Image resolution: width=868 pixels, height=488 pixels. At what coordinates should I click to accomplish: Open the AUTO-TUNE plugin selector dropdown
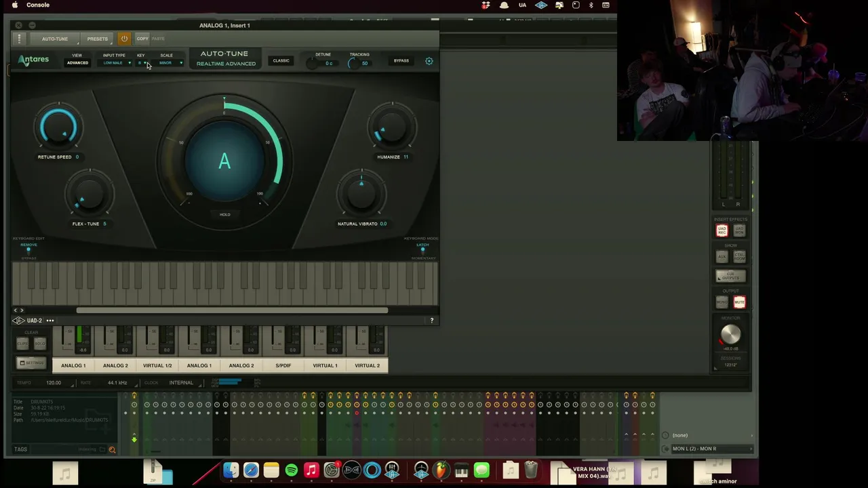coord(55,39)
